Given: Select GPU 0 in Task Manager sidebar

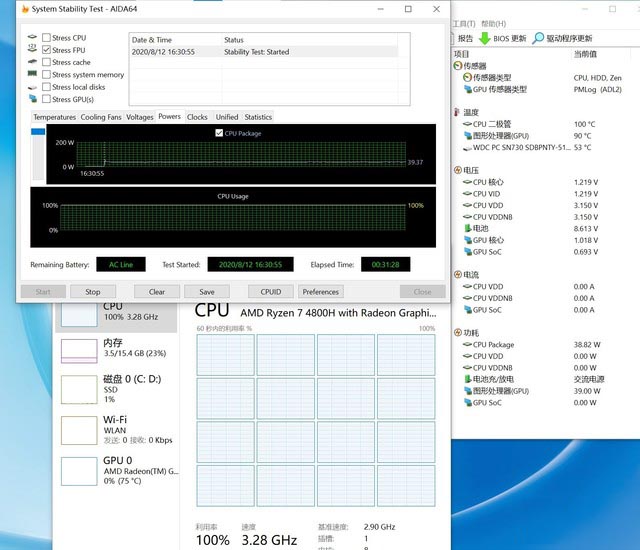Looking at the screenshot, I should (116, 470).
